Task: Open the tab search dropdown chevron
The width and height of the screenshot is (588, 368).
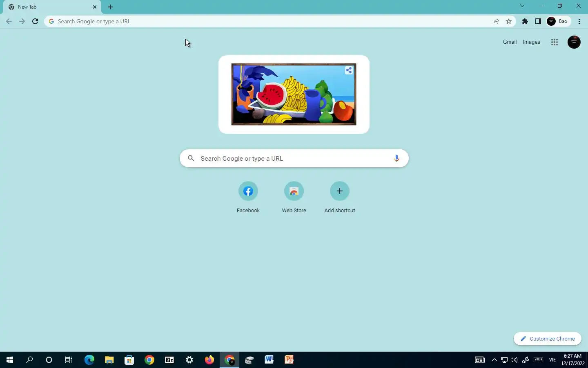Action: (x=522, y=6)
